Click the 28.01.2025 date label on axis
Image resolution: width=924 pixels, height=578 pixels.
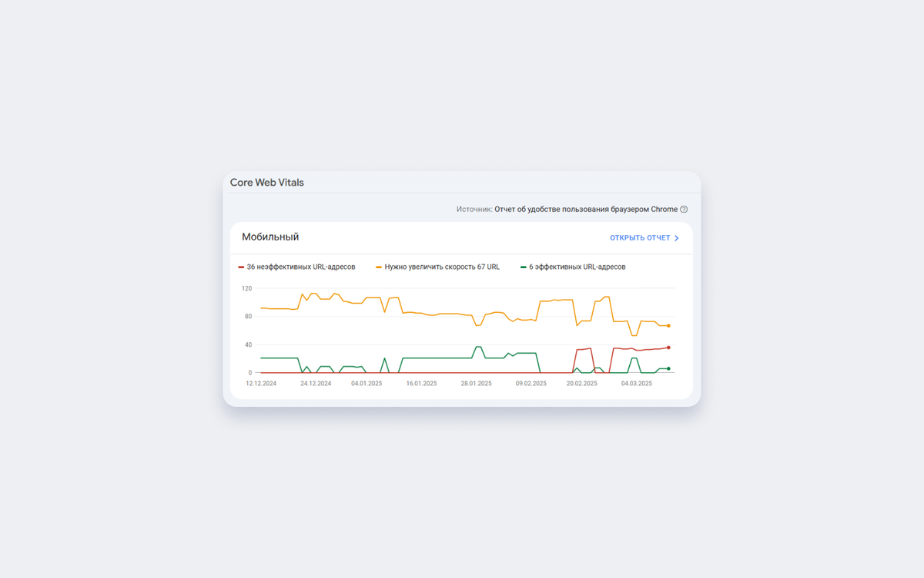click(476, 383)
